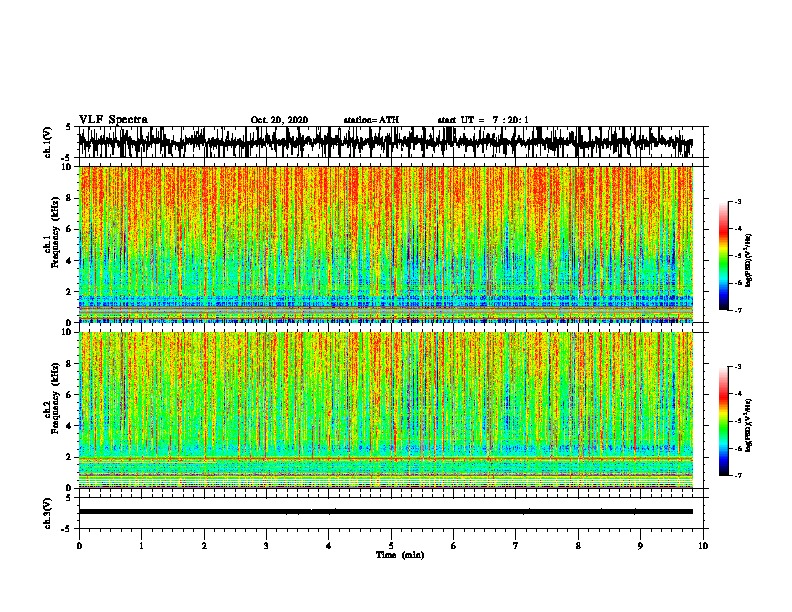
Task: Click the "10" kHz tick of ch.2 frequency axis
Action: click(67, 332)
